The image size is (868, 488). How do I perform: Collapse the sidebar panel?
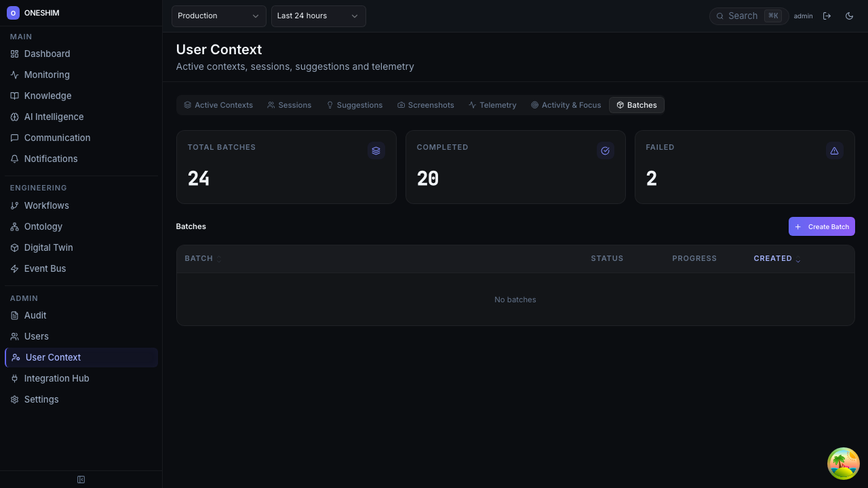point(81,480)
